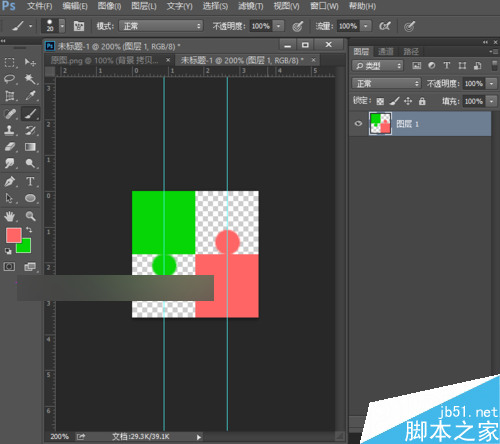This screenshot has width=500, height=444.
Task: Expand the layer 类型 filter dropdown
Action: tap(378, 66)
